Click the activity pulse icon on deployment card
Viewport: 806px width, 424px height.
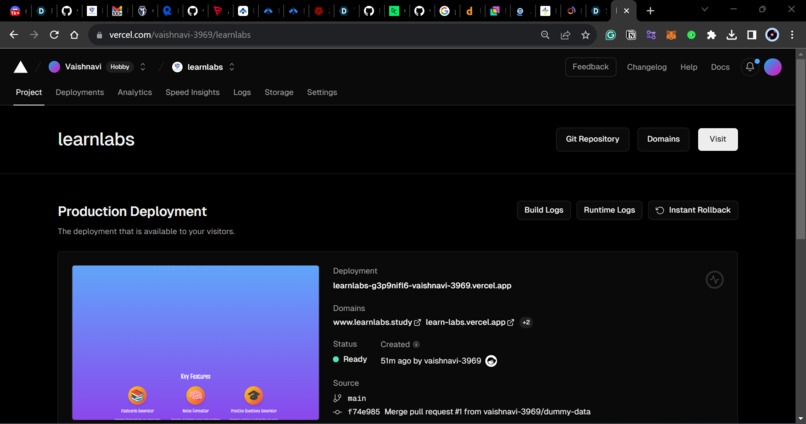715,280
